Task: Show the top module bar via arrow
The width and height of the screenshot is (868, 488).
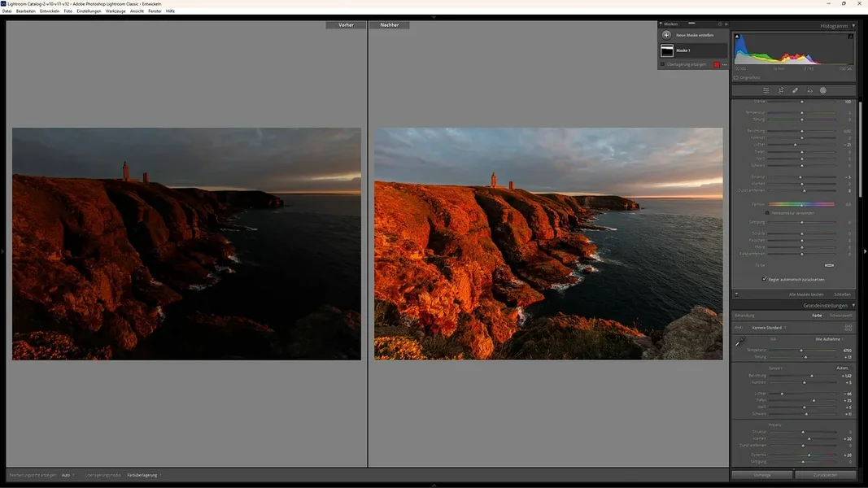Action: [434, 17]
